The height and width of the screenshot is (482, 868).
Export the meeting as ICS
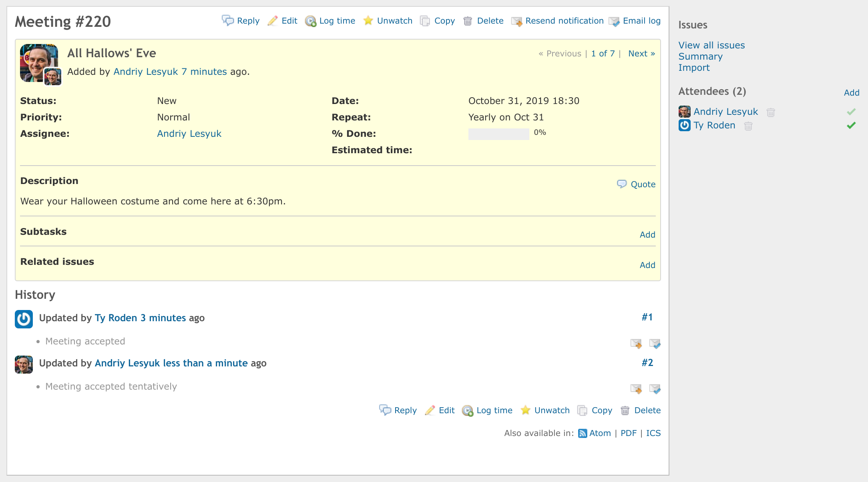click(x=653, y=433)
